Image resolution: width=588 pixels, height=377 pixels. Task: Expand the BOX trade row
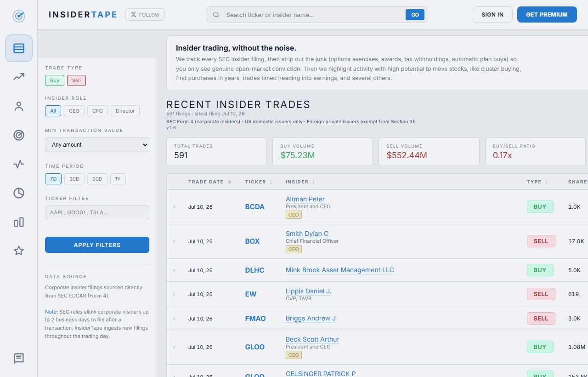(174, 241)
